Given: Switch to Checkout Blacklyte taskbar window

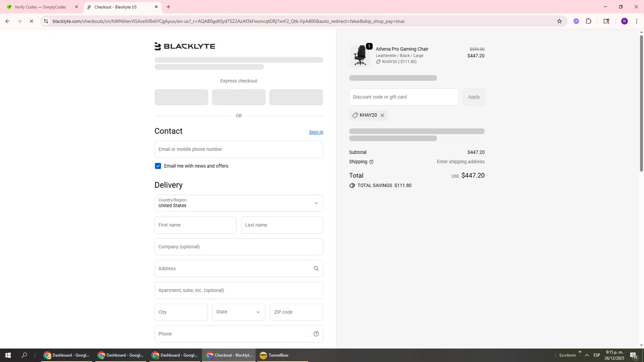Looking at the screenshot, I should click(229, 355).
